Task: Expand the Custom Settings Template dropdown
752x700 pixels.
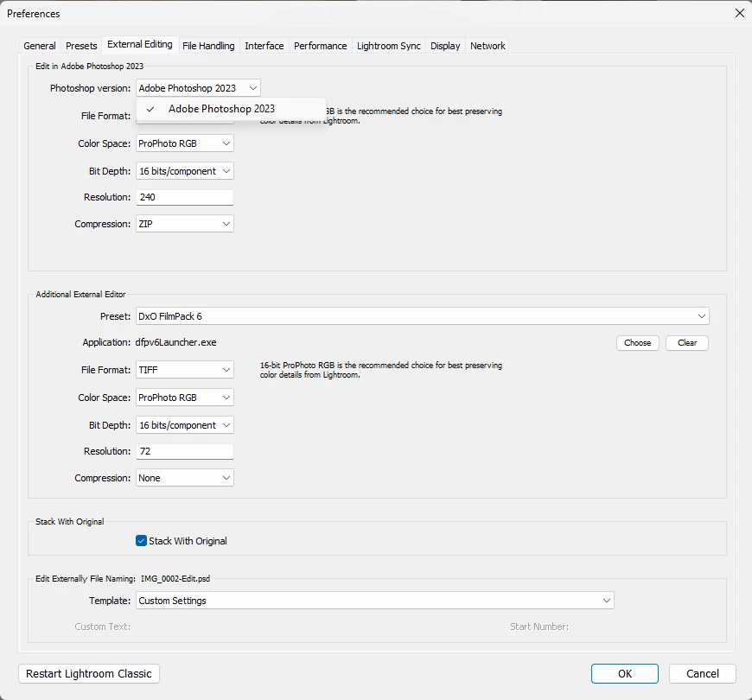Action: click(x=374, y=601)
